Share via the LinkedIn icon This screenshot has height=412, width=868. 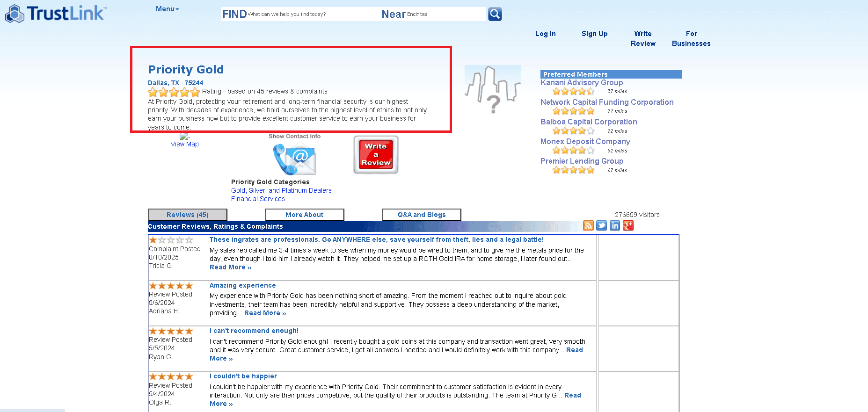pos(615,226)
